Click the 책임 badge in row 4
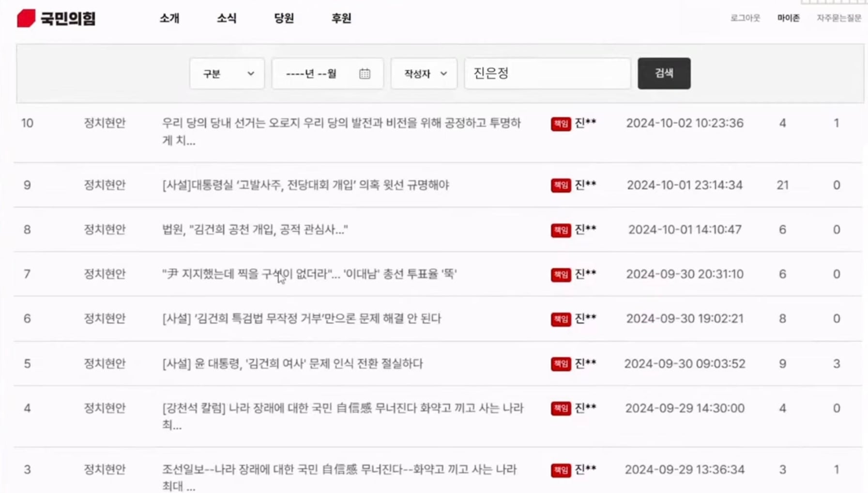 tap(561, 408)
